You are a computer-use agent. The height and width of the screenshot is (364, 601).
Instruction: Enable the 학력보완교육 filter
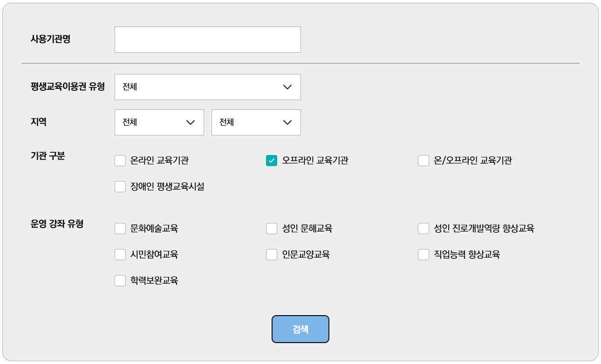point(120,280)
